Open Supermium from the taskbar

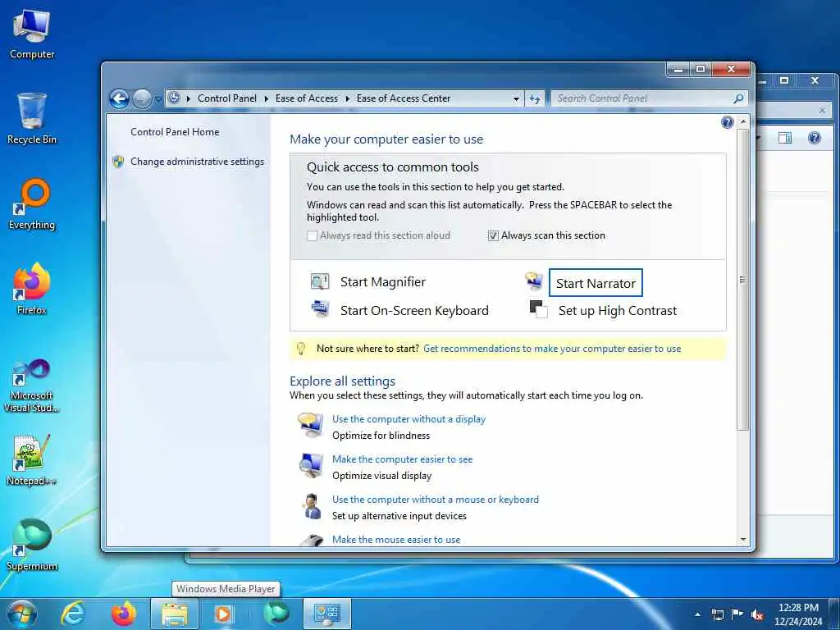pyautogui.click(x=276, y=614)
